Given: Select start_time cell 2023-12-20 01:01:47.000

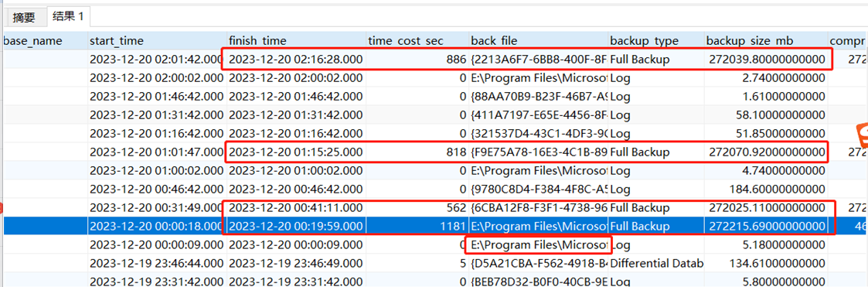Looking at the screenshot, I should tap(157, 152).
